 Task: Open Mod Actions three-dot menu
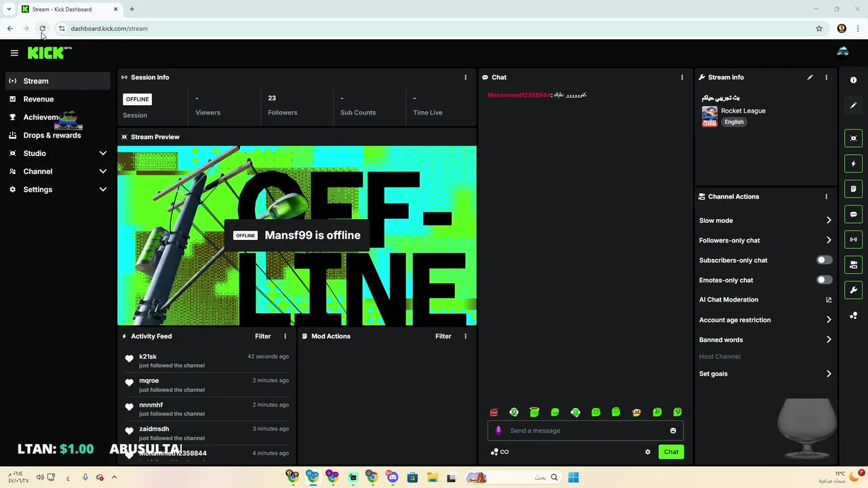[465, 336]
